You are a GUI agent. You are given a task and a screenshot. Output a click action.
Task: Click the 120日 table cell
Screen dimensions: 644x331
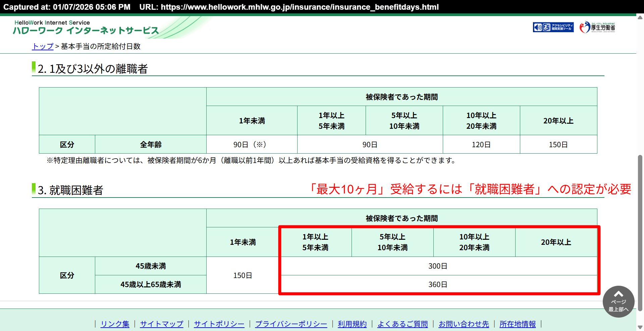[x=481, y=145]
